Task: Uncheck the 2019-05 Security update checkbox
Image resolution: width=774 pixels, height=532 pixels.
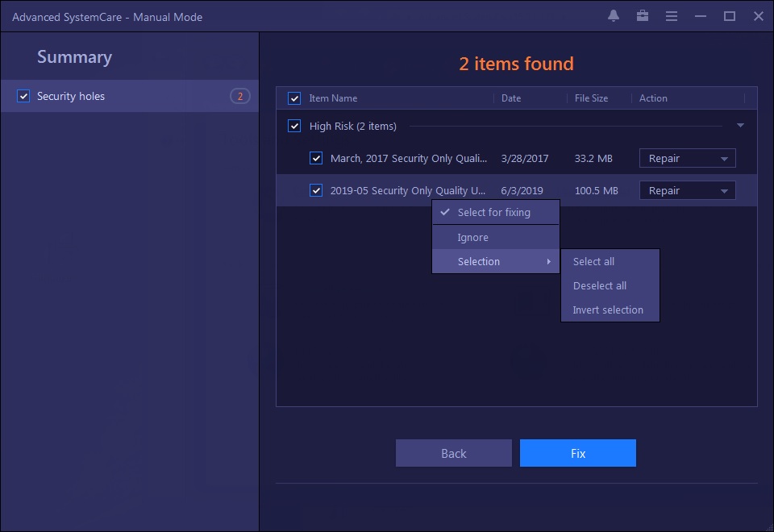Action: tap(316, 190)
